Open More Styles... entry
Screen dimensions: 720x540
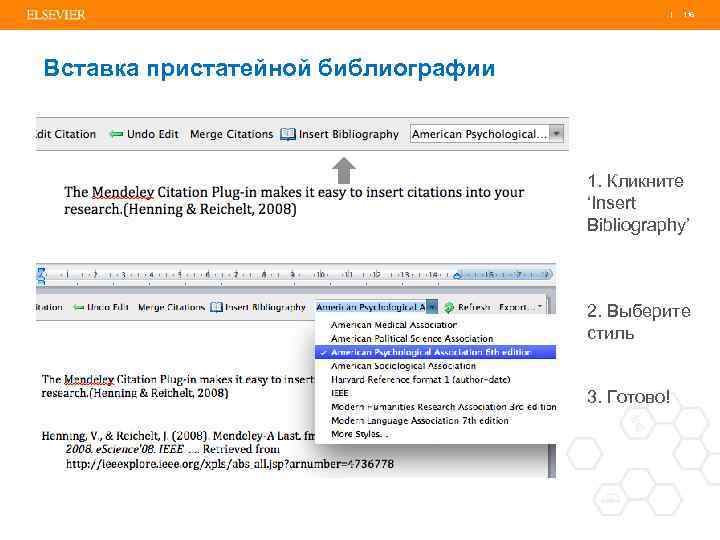(x=360, y=434)
